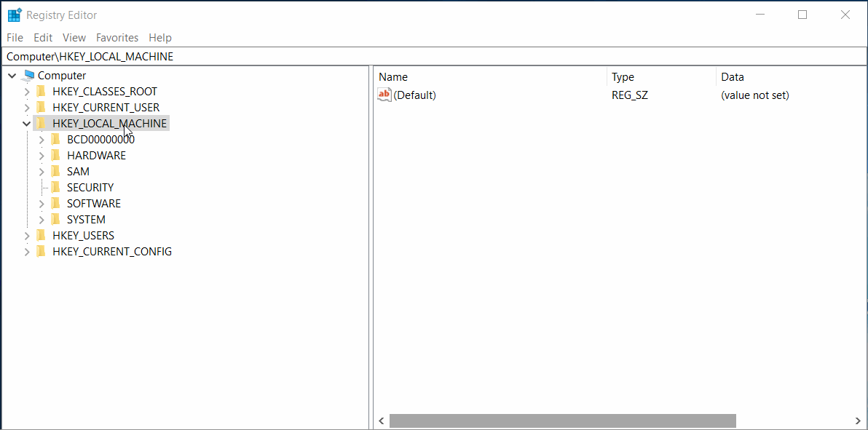Expand the HARDWARE subkey
The image size is (868, 430).
[x=42, y=156]
